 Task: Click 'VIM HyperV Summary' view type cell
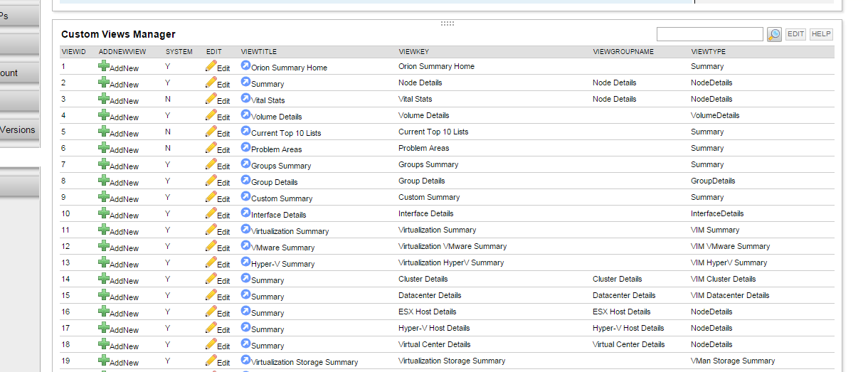729,262
